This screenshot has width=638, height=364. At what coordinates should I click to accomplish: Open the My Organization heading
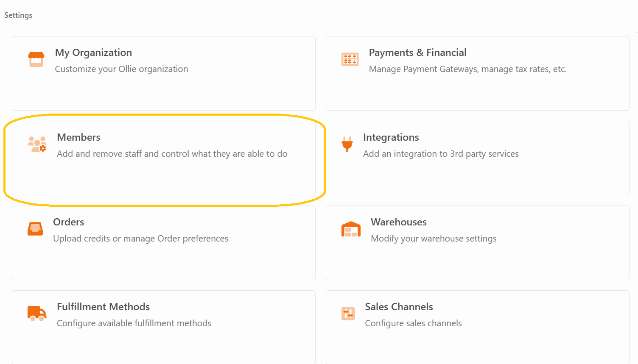point(93,53)
